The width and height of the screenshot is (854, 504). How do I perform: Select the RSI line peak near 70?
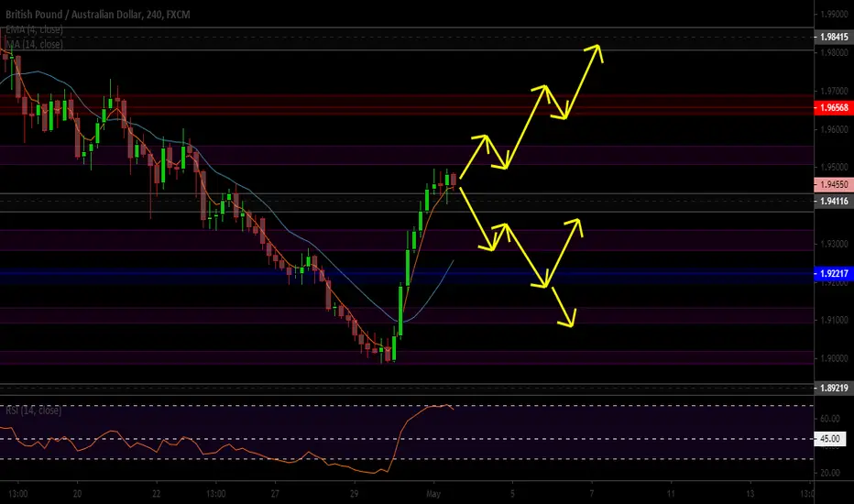click(x=447, y=405)
